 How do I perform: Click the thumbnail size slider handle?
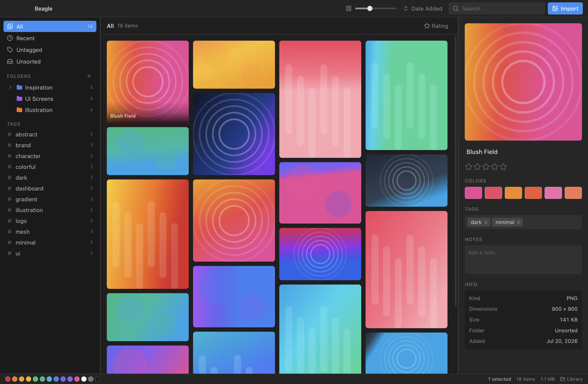(370, 9)
